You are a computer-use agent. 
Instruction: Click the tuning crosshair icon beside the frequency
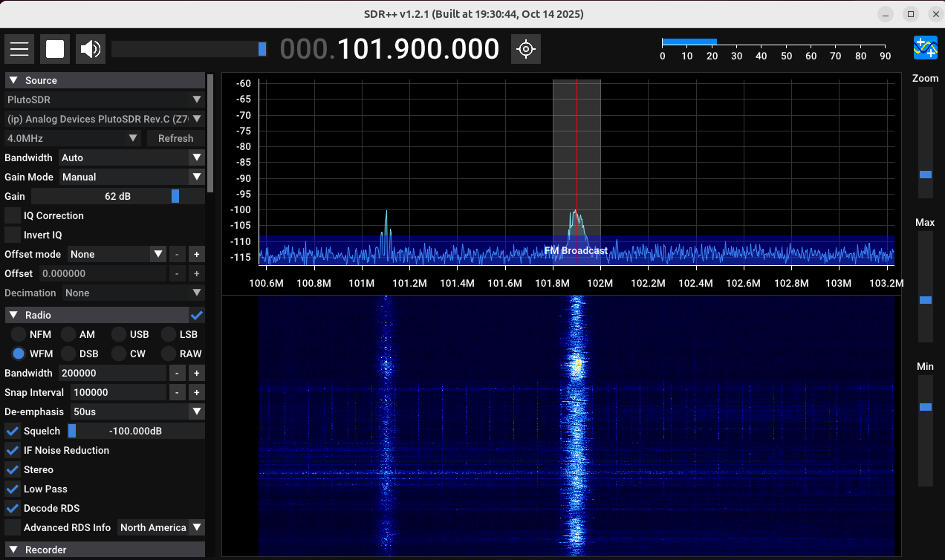525,48
